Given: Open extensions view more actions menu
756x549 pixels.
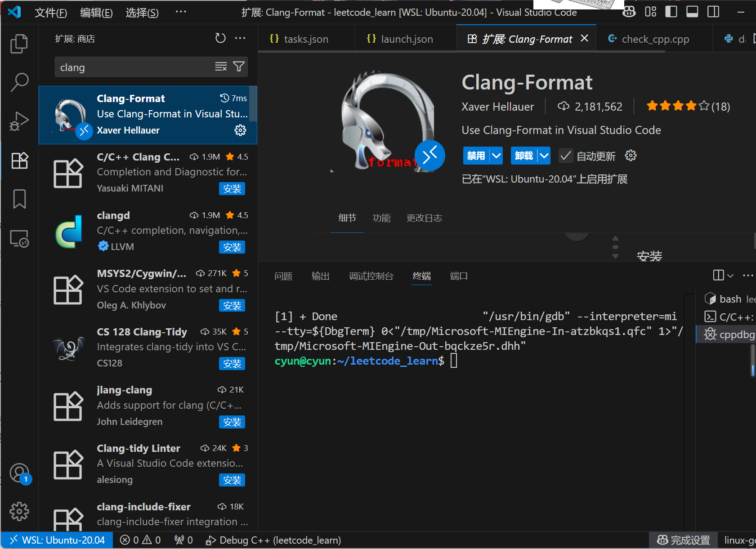Looking at the screenshot, I should pos(240,38).
